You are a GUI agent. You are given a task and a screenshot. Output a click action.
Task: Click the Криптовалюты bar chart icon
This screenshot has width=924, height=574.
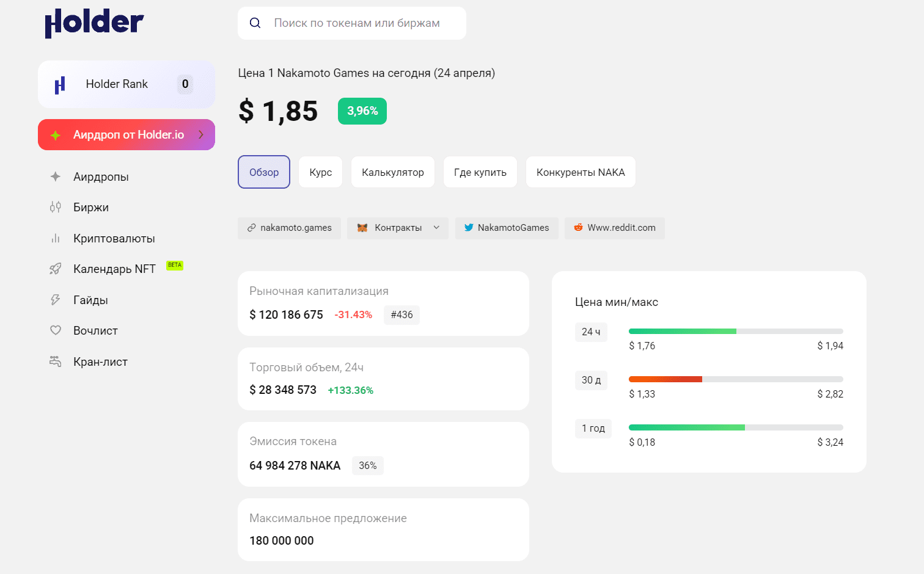click(56, 238)
